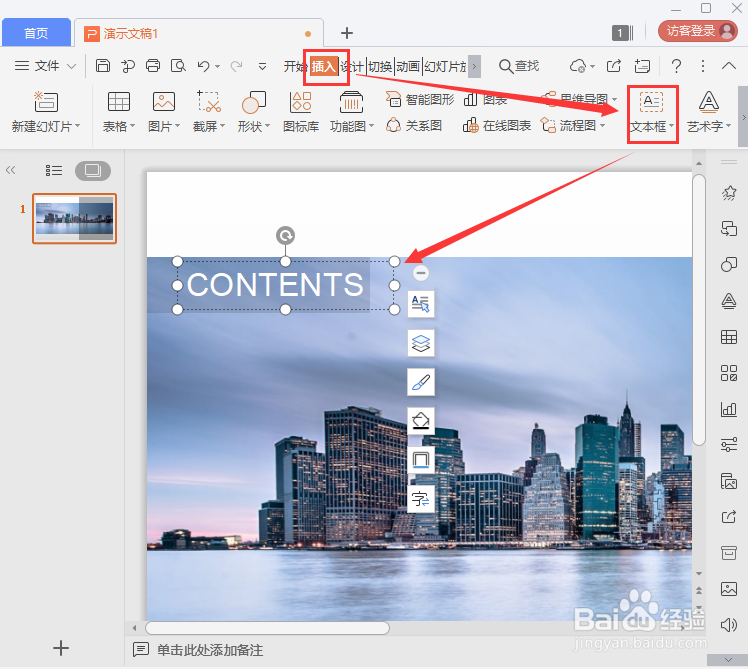Click the chart icon in right sidebar
Viewport: 748px width, 669px height.
[x=728, y=409]
